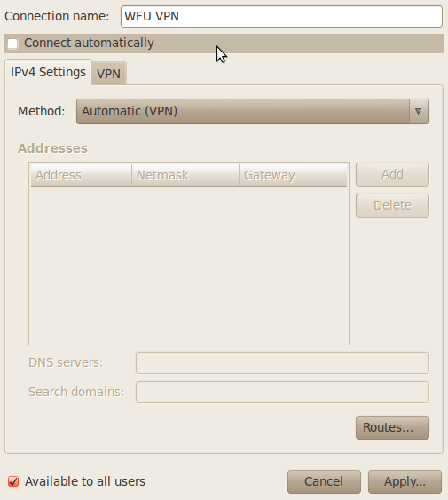Enable the Connect automatically checkbox
The height and width of the screenshot is (500, 448).
point(12,44)
